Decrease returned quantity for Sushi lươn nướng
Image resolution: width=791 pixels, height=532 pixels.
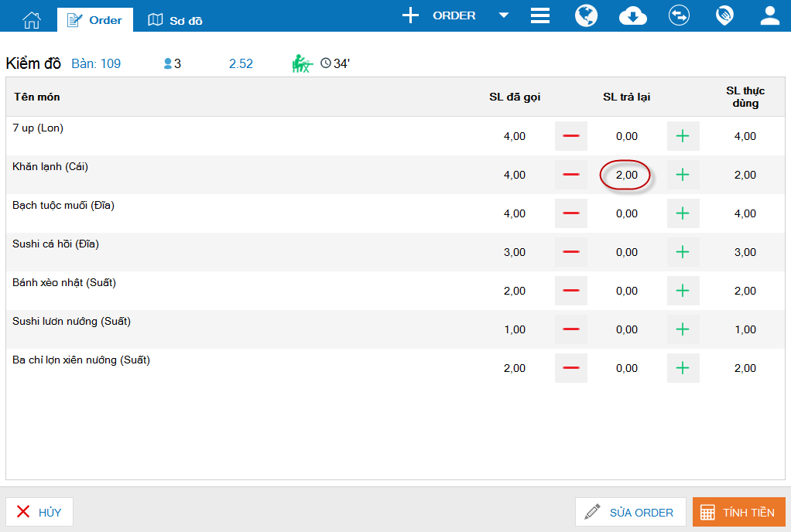571,329
